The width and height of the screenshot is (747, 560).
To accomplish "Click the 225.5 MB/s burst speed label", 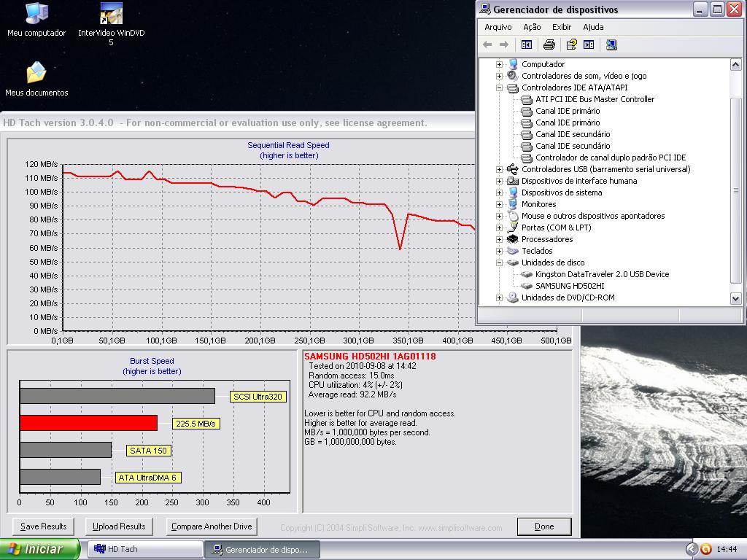I will [196, 424].
